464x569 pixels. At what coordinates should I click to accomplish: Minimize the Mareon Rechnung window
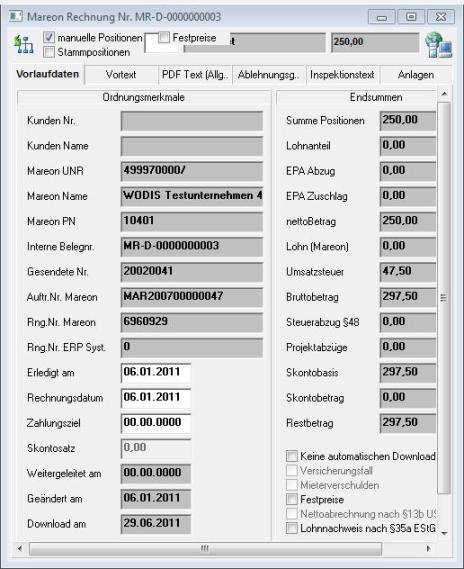[x=382, y=17]
